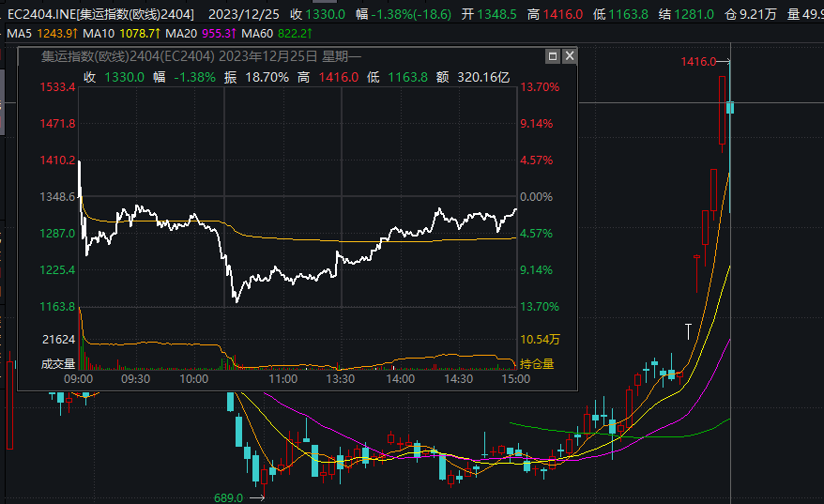Click the 2023/12/25 date in top bar
Screen dimensions: 824x504
click(244, 14)
